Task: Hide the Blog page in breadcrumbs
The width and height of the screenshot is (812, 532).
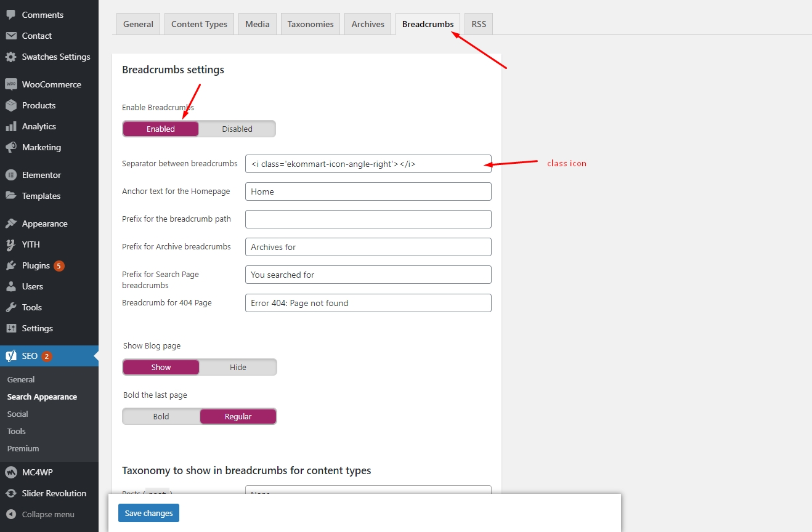Action: pyautogui.click(x=238, y=367)
